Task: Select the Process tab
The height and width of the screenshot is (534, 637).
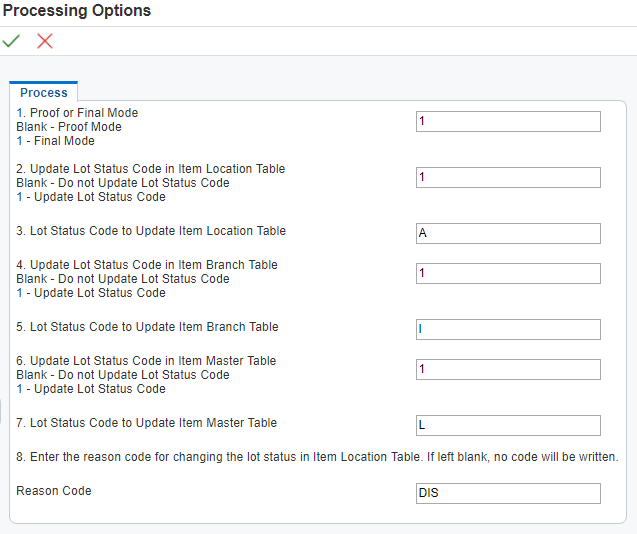Action: coord(44,93)
